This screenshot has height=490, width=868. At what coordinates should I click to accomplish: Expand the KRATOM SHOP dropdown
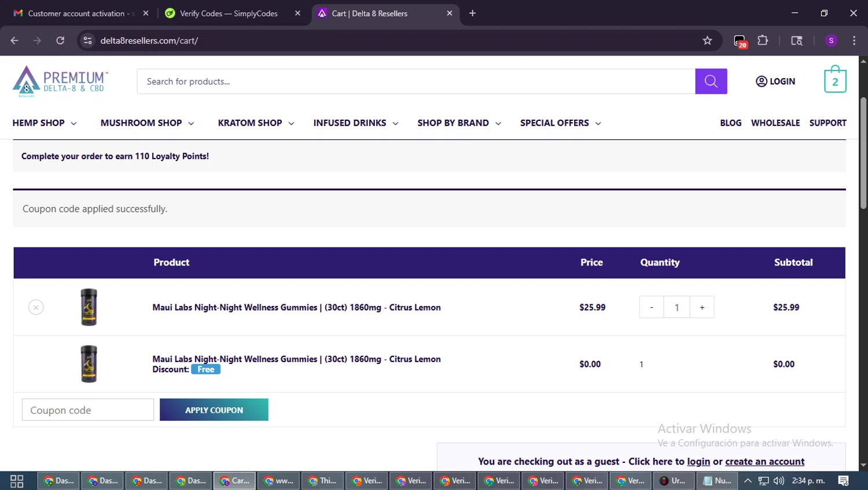256,123
